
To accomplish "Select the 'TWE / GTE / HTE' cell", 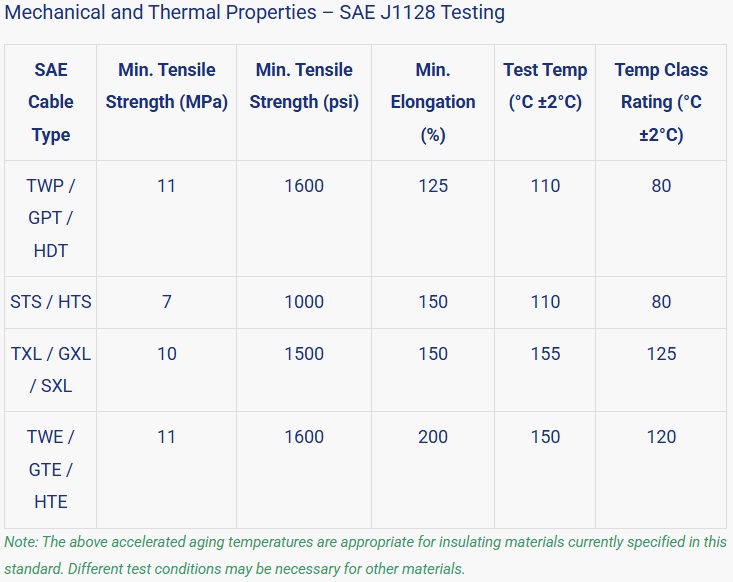I will pyautogui.click(x=51, y=469).
